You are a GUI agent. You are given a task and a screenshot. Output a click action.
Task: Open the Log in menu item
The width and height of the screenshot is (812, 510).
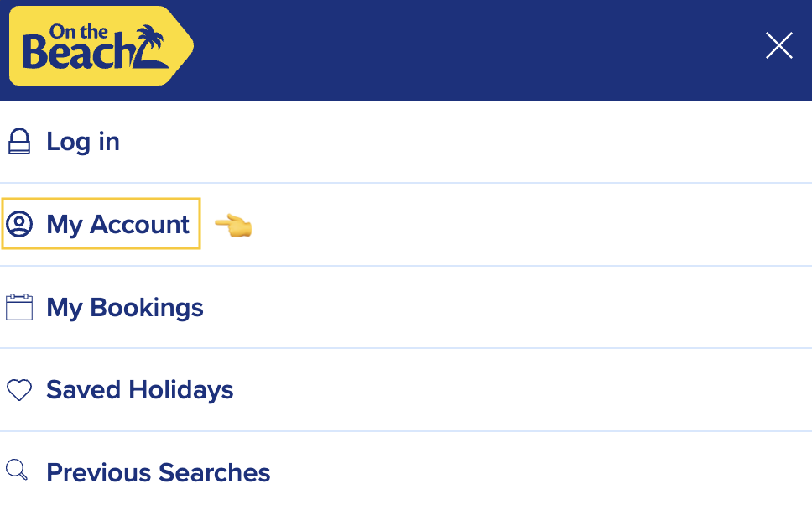click(x=83, y=142)
